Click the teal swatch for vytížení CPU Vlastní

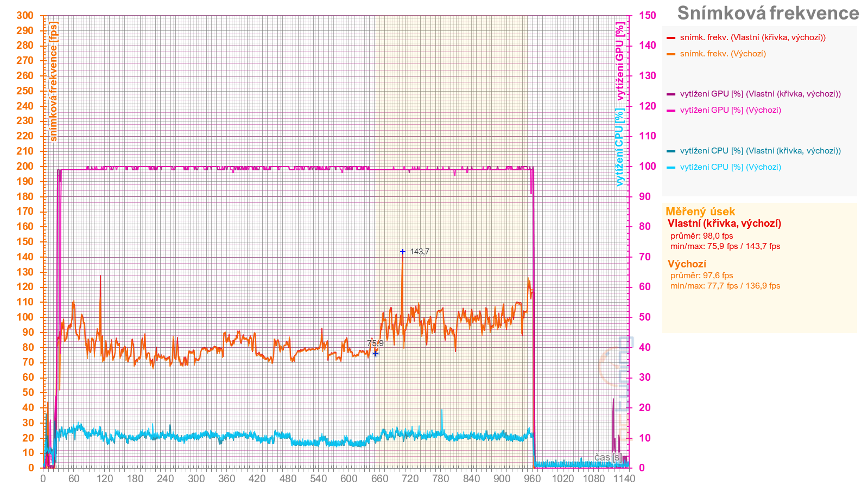coord(671,151)
